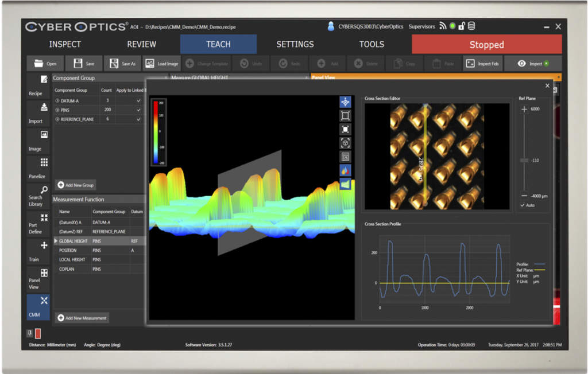
Task: Expand the PINS component group row
Action: (x=57, y=110)
